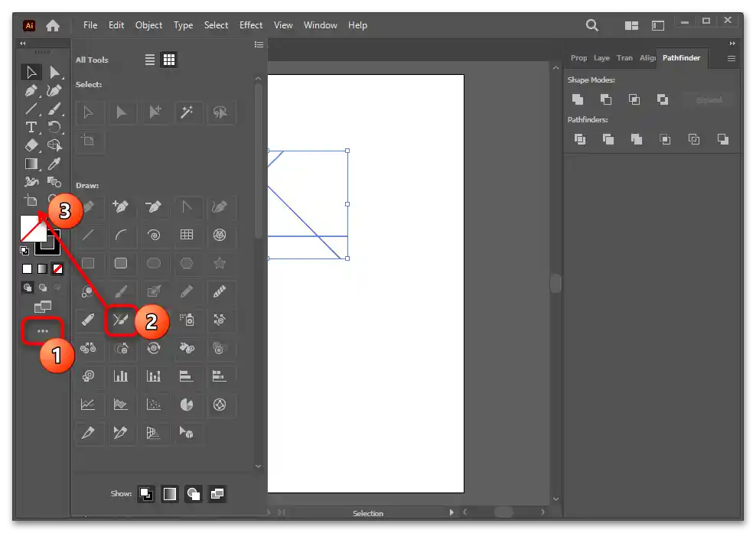Select the Selection tool in the left toolbar

click(31, 73)
